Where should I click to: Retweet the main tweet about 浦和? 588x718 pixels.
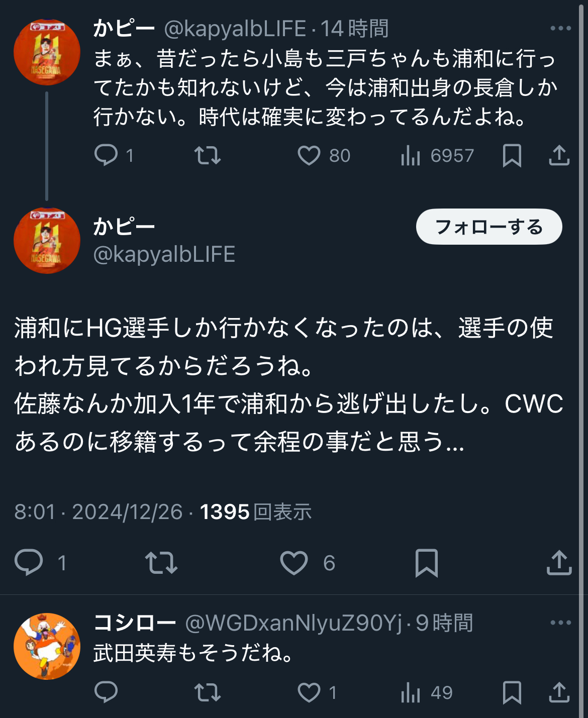click(x=161, y=563)
